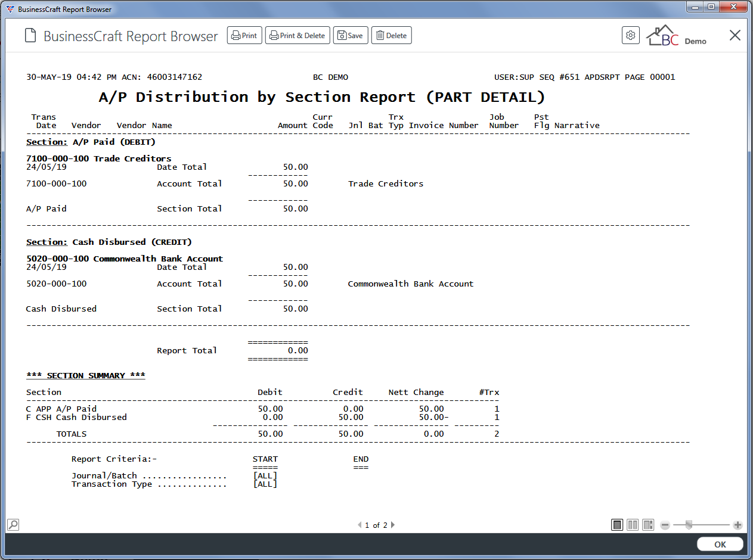The height and width of the screenshot is (560, 753).
Task: Click the 'Commonwealth Bank Account' text beside Account Total
Action: point(411,284)
